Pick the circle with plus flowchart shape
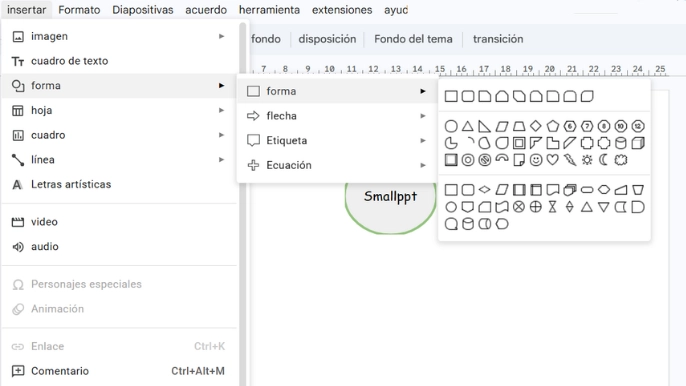This screenshot has width=686, height=386. tap(536, 207)
